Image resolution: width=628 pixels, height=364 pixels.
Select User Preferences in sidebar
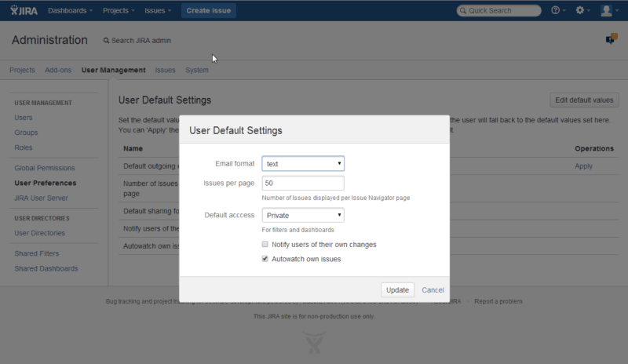pos(46,183)
